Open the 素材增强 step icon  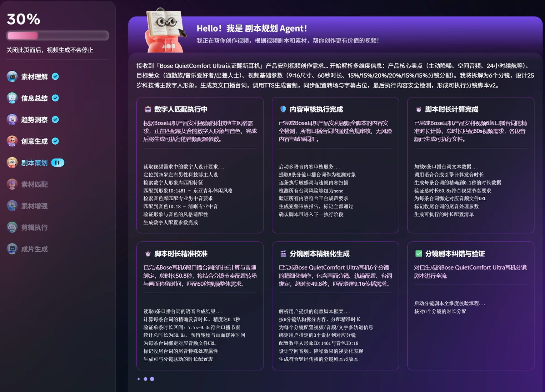point(12,206)
